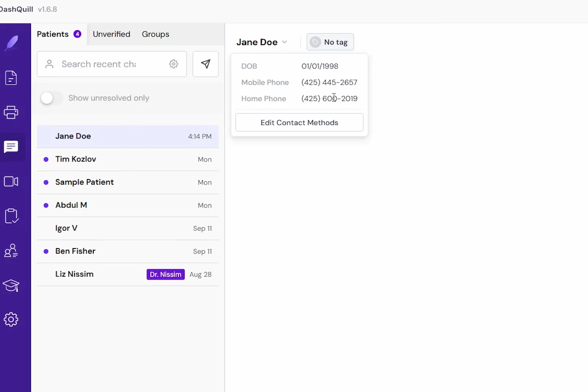Open Liz Nissim conversation

[x=128, y=274]
